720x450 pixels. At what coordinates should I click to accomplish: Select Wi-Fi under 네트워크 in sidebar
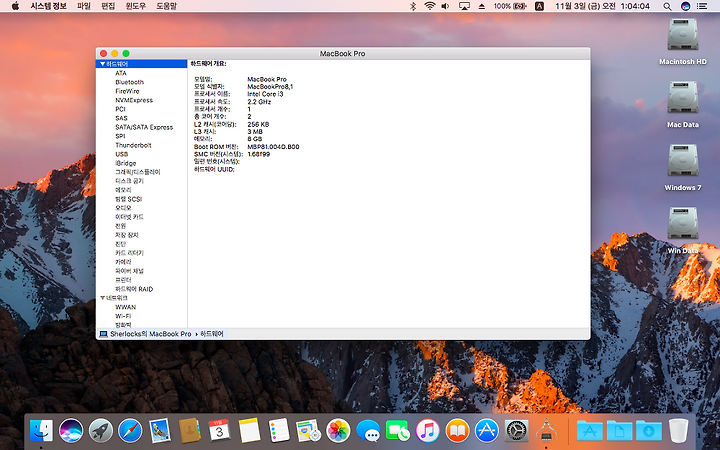(x=123, y=316)
